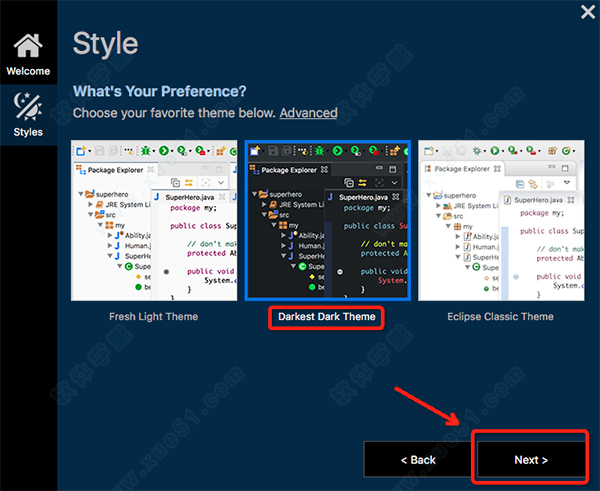Go back with the < Back button
Screen dimensions: 600x491
point(417,460)
